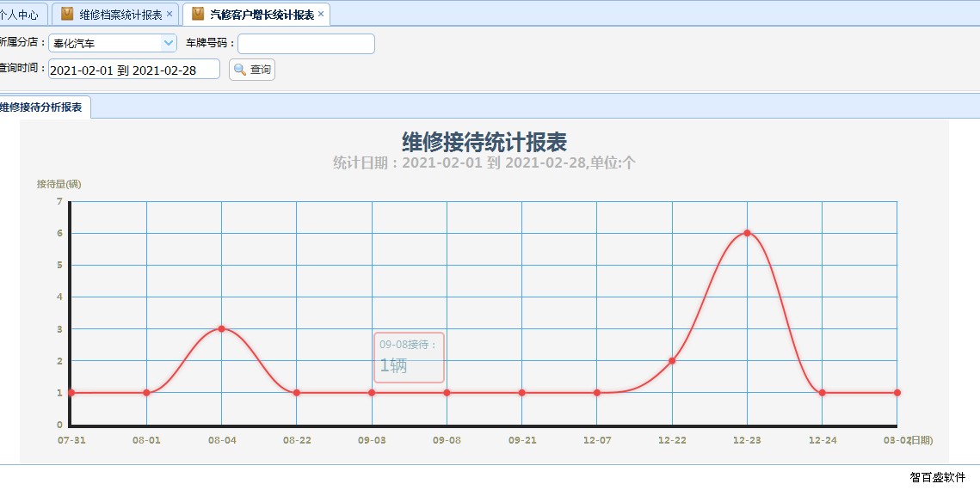The width and height of the screenshot is (980, 490).
Task: Click the icon on 维修档案统计报表 tab
Action: [67, 15]
